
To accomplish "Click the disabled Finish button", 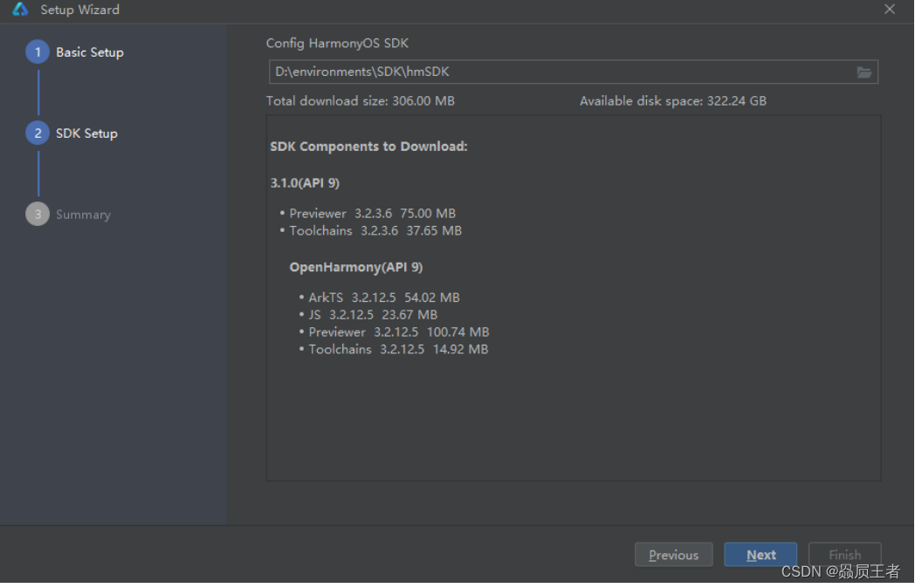I will pyautogui.click(x=844, y=555).
